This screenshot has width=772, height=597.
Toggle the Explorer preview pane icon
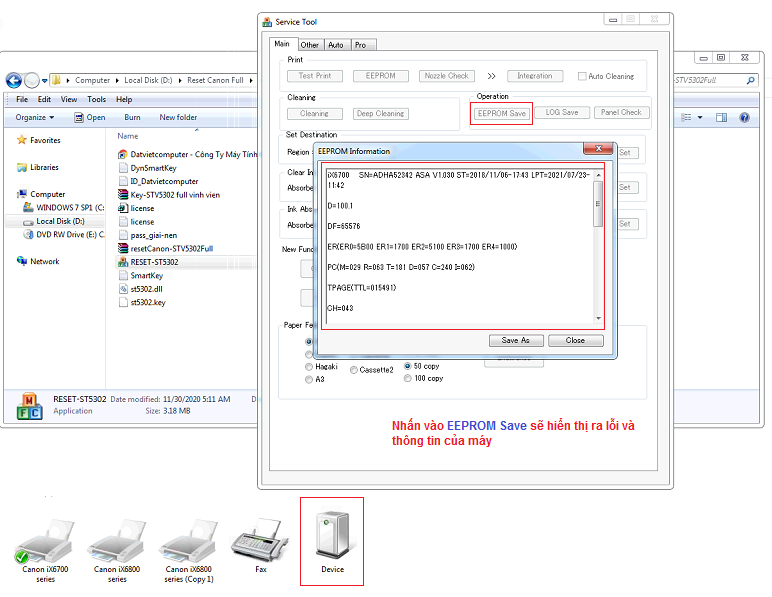(x=721, y=117)
